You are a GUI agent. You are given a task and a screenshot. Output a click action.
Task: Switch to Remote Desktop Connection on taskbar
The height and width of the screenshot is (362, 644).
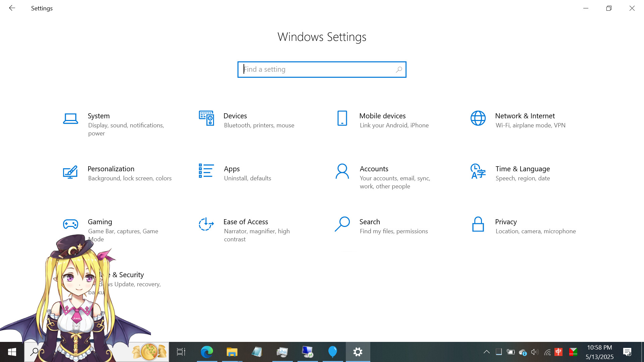(x=308, y=352)
